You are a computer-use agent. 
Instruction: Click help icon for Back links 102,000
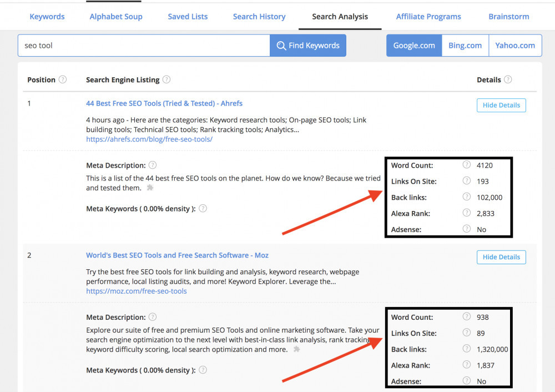coord(467,197)
